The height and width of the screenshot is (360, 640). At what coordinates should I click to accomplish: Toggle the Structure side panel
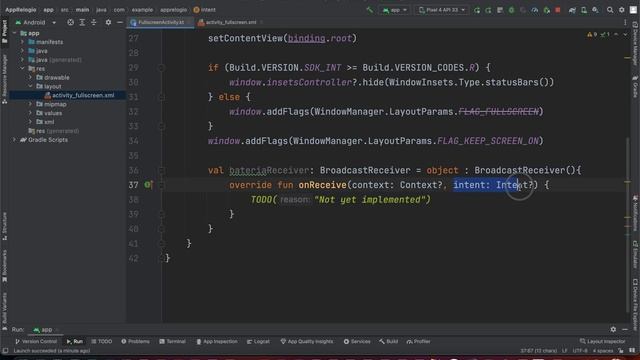(x=4, y=226)
